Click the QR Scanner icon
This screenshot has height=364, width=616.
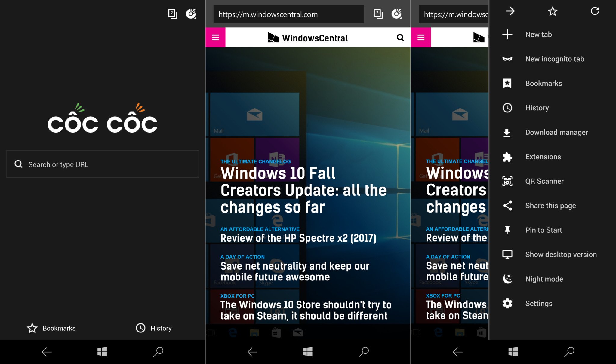(507, 181)
